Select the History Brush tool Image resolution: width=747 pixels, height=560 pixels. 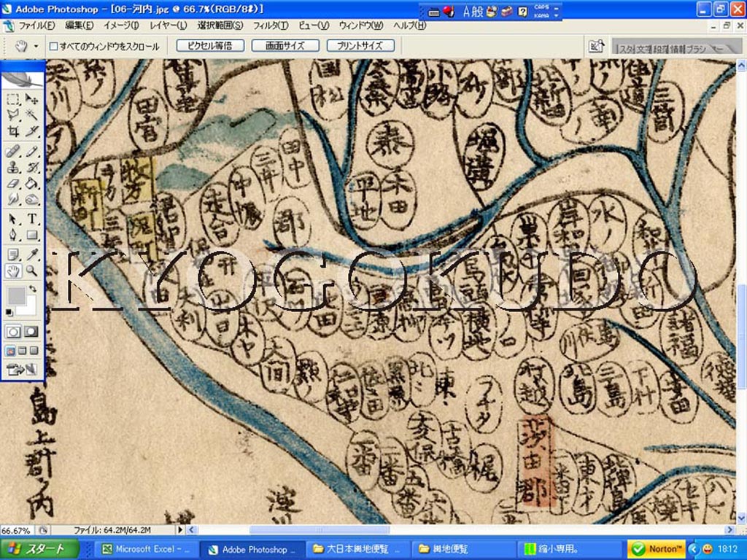point(31,168)
